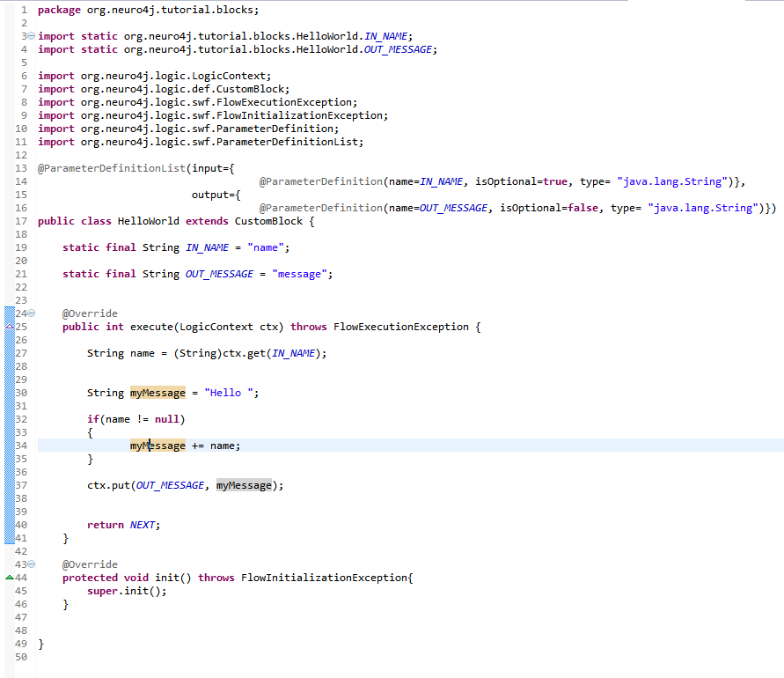Click the null keyword in the if condition

click(167, 419)
